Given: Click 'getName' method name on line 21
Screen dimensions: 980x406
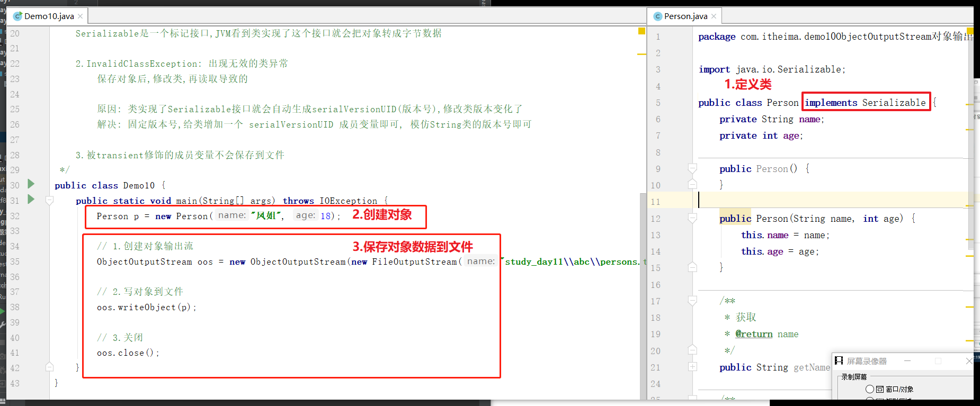Looking at the screenshot, I should click(x=812, y=367).
